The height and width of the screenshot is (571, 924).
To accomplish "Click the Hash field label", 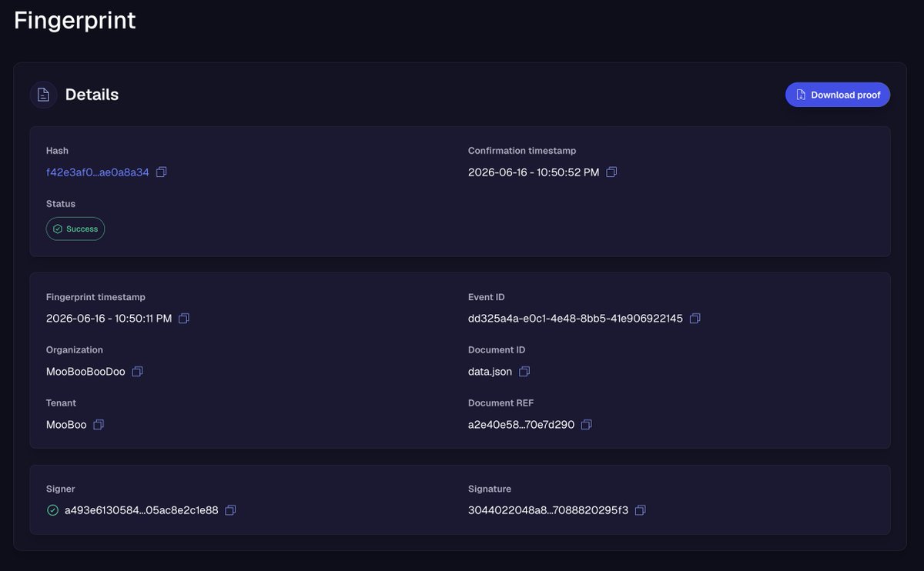I will [57, 151].
